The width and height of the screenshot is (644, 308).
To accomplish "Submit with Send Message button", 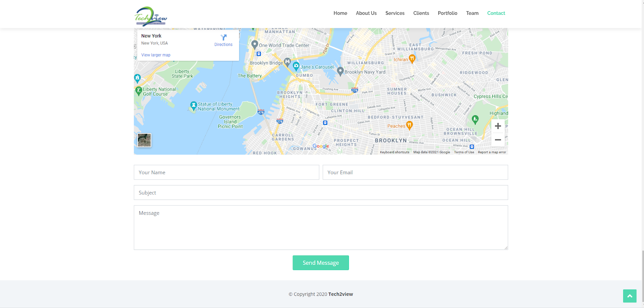I will click(321, 263).
